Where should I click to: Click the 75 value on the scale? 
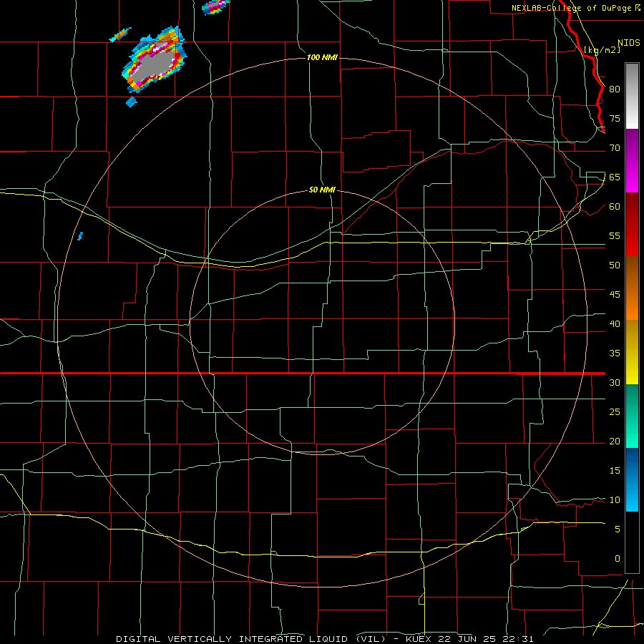pyautogui.click(x=615, y=118)
